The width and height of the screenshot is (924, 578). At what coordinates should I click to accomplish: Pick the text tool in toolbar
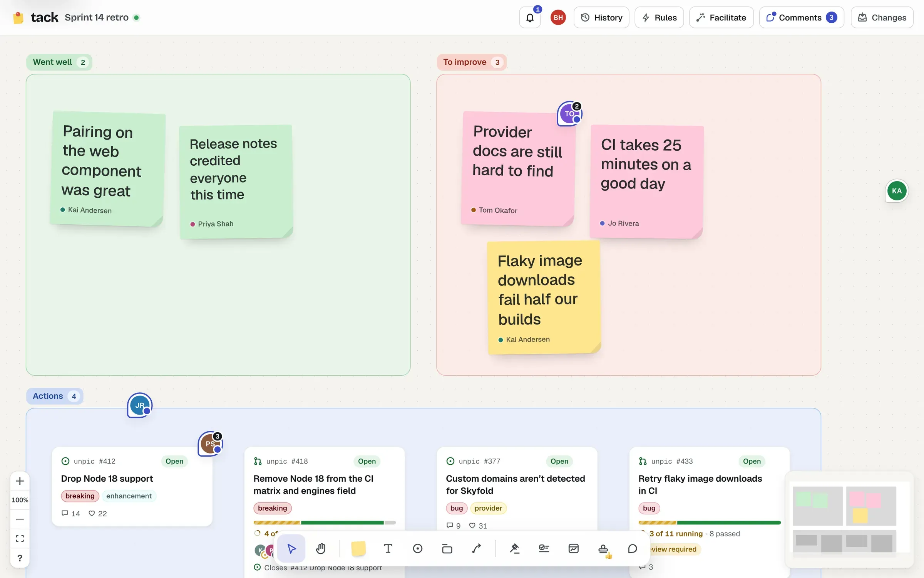[388, 548]
